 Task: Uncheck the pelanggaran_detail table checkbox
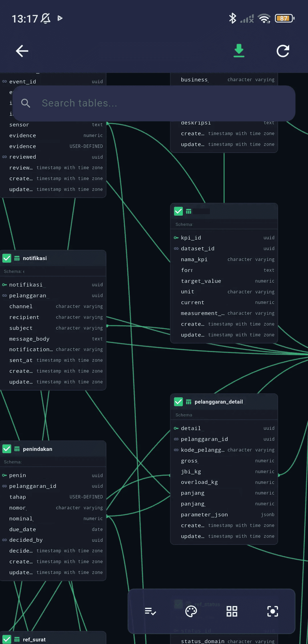coord(178,402)
